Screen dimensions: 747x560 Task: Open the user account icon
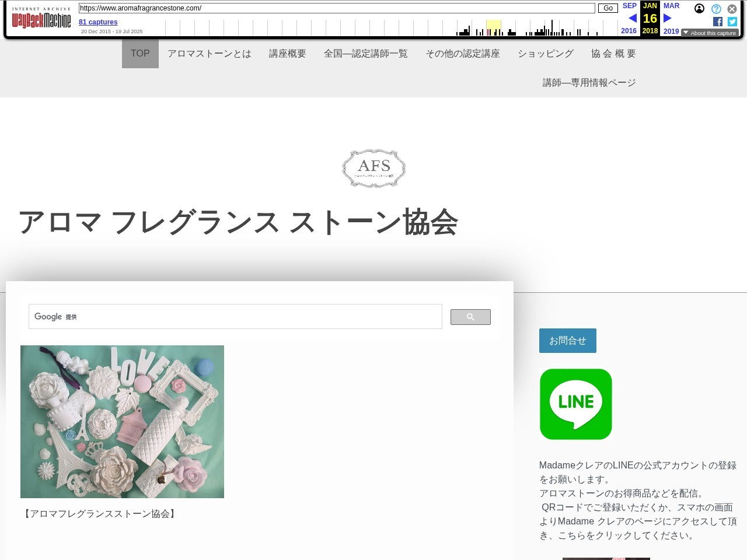699,9
